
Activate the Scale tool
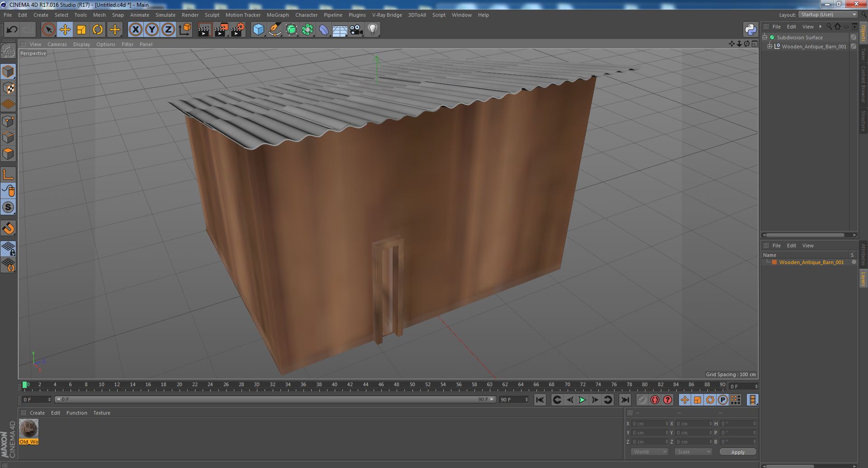pyautogui.click(x=81, y=30)
